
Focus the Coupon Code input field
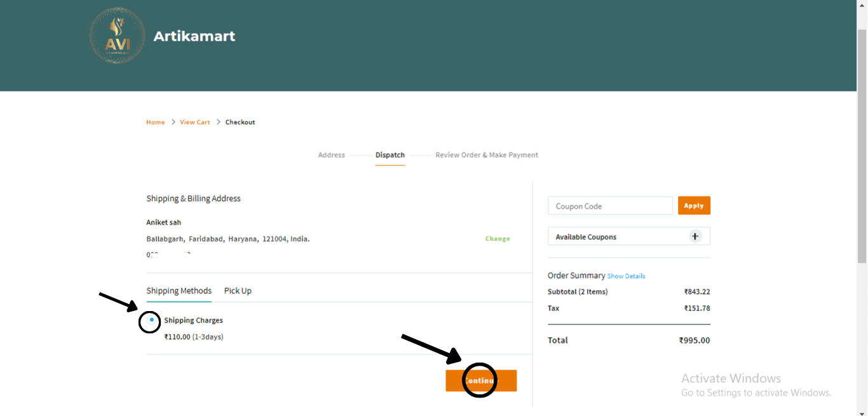(610, 205)
